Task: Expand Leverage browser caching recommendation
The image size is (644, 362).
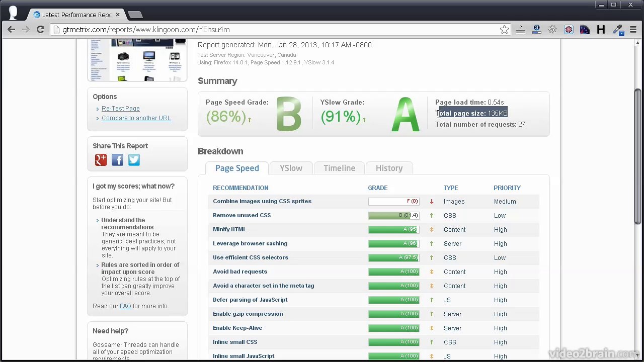Action: click(x=250, y=243)
